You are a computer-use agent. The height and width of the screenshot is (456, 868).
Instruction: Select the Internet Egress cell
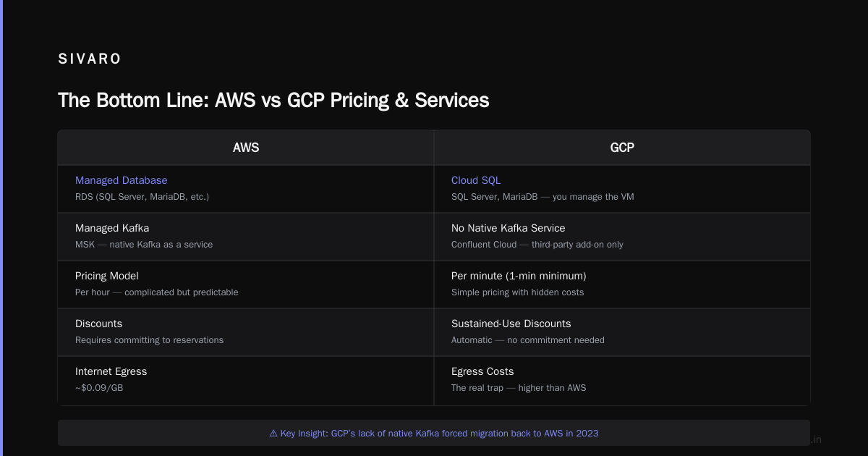click(246, 380)
